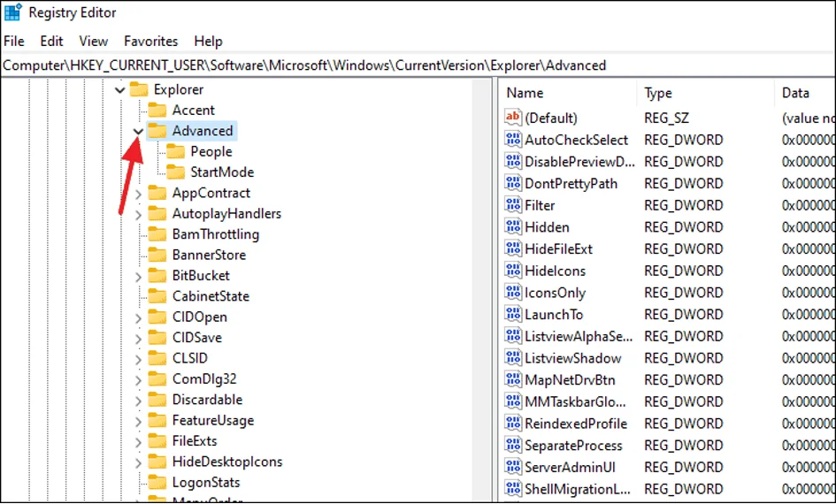Click the CabinetState folder icon
Image resolution: width=836 pixels, height=504 pixels.
(x=157, y=295)
